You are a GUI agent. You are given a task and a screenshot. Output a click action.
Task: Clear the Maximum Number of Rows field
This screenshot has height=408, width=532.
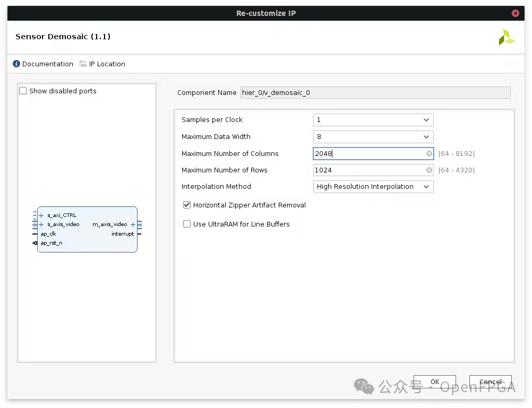coord(429,170)
